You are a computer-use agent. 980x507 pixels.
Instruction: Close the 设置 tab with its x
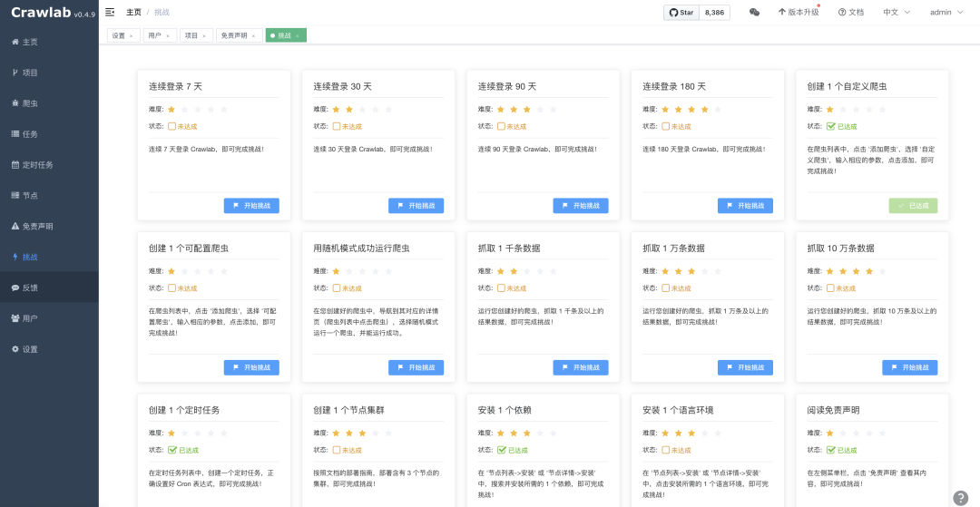click(131, 36)
